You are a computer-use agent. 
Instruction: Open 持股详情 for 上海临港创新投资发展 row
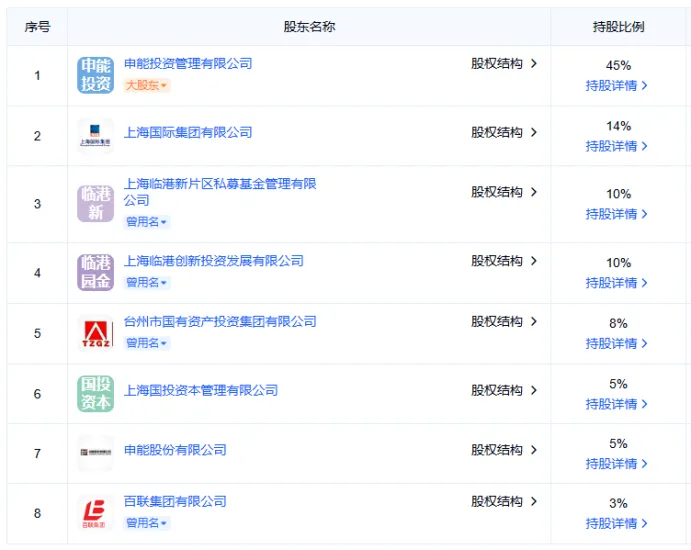(617, 282)
